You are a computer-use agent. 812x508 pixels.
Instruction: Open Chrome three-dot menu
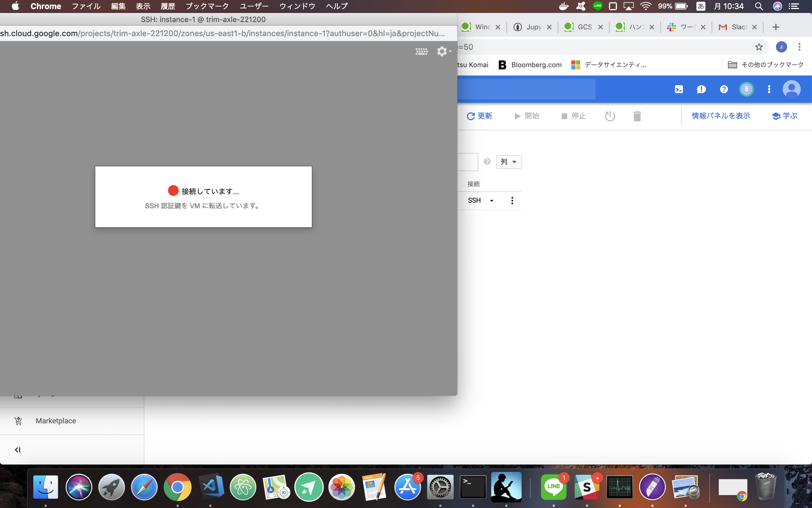(800, 47)
